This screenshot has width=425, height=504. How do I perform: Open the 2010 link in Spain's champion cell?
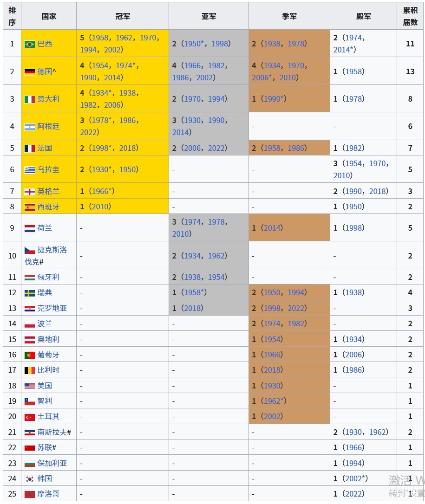click(x=100, y=207)
